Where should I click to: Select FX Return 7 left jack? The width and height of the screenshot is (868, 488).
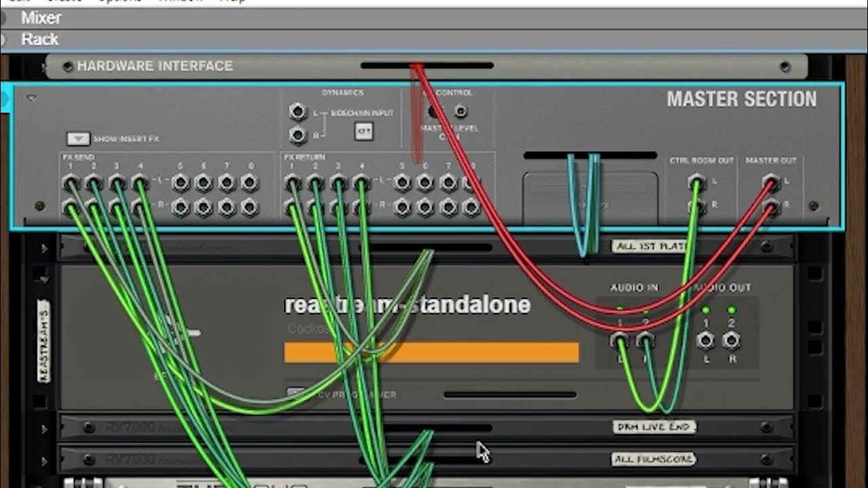tap(448, 183)
